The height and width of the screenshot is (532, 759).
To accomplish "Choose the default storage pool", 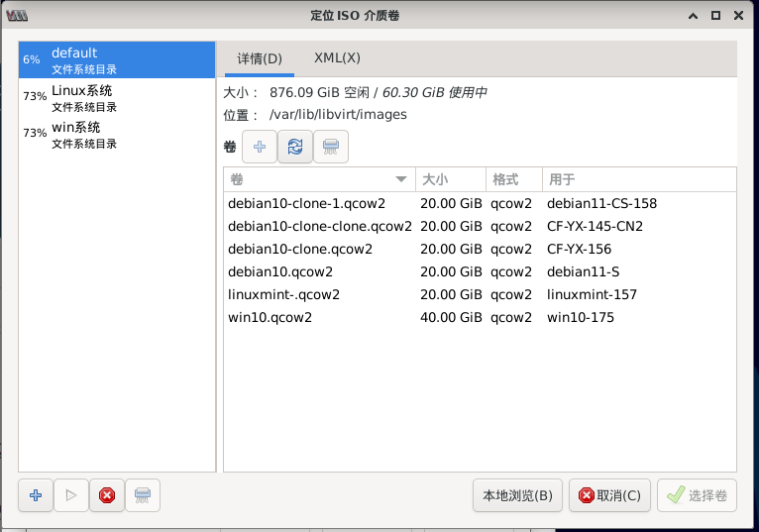I will coord(84,59).
